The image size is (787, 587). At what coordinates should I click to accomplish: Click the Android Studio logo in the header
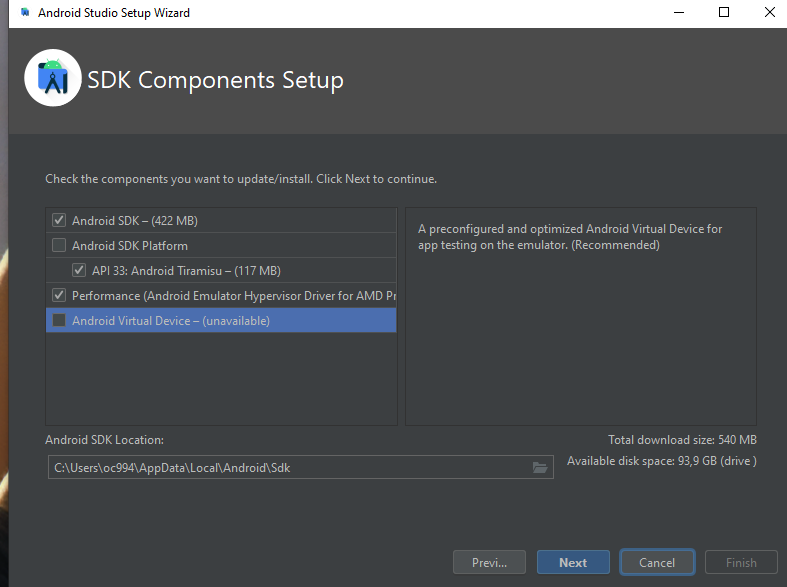(x=53, y=78)
